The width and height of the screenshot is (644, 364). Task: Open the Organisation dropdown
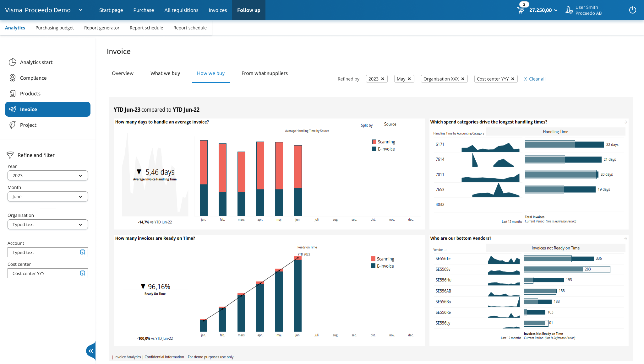(48, 224)
